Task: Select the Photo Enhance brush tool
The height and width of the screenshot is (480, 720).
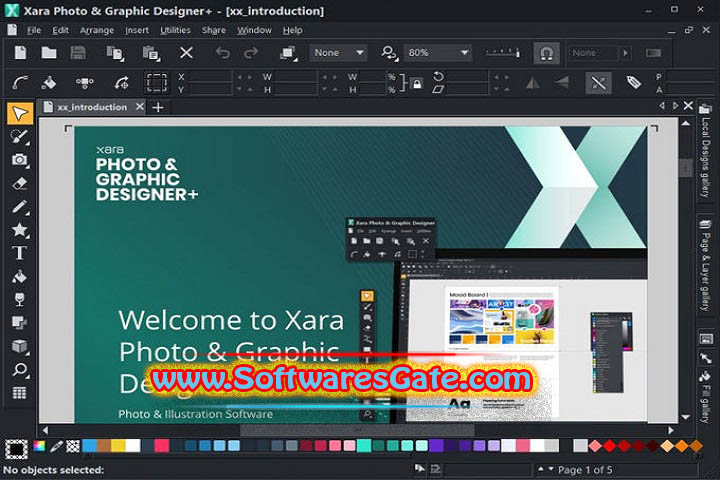Action: [20, 136]
